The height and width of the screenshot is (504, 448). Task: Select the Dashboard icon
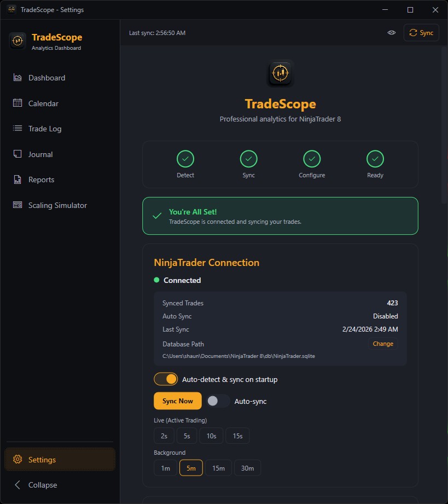[x=18, y=77]
